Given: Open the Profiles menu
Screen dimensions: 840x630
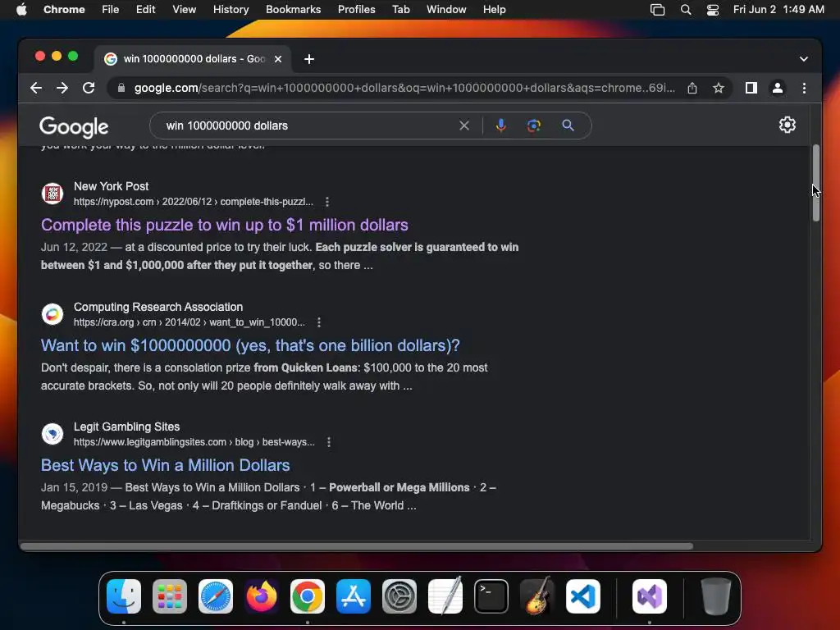Looking at the screenshot, I should pyautogui.click(x=356, y=10).
